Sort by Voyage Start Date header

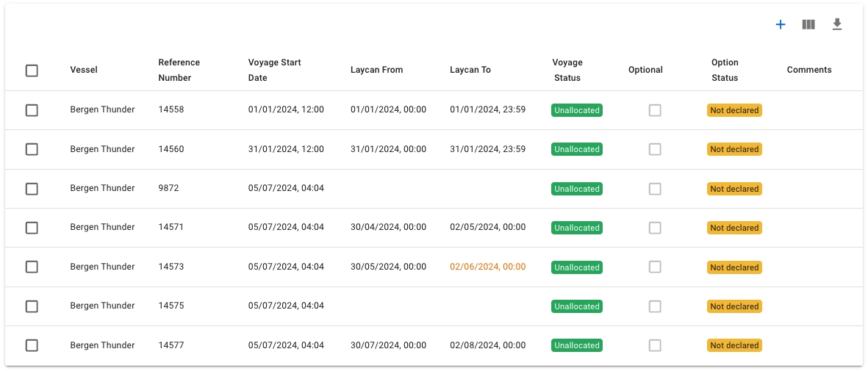click(x=274, y=70)
